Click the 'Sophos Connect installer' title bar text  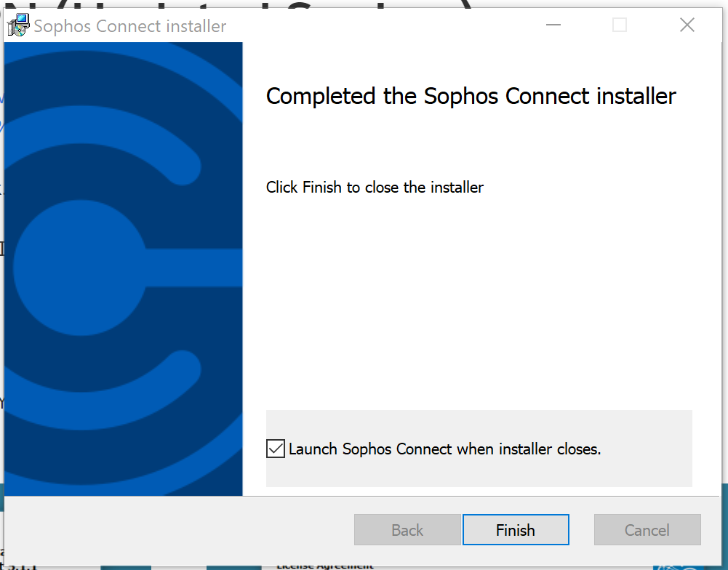pos(130,26)
